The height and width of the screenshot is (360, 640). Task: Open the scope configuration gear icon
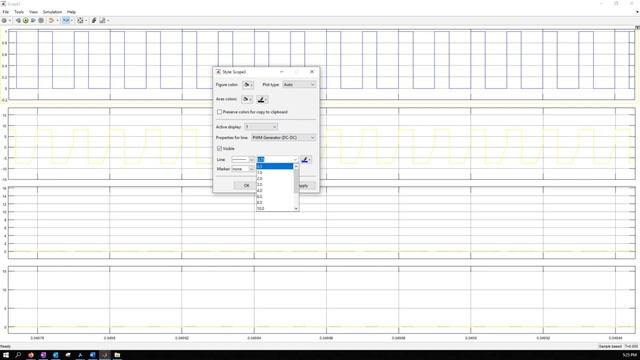click(x=4, y=20)
